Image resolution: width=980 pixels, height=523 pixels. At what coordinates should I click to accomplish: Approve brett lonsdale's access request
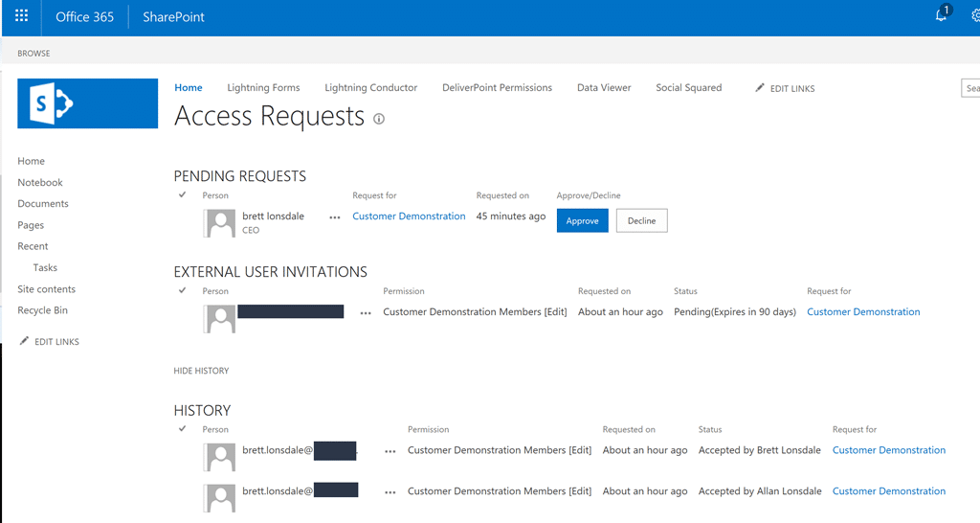(583, 221)
